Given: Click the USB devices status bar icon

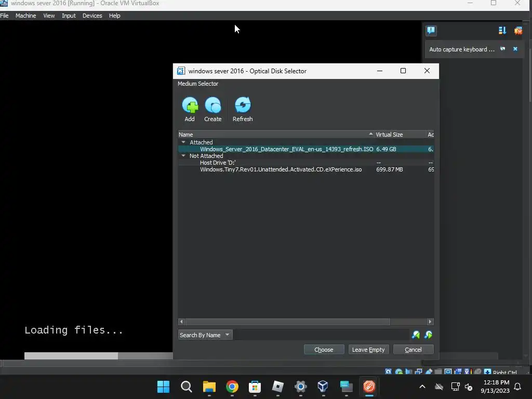Looking at the screenshot, I should pyautogui.click(x=429, y=371).
